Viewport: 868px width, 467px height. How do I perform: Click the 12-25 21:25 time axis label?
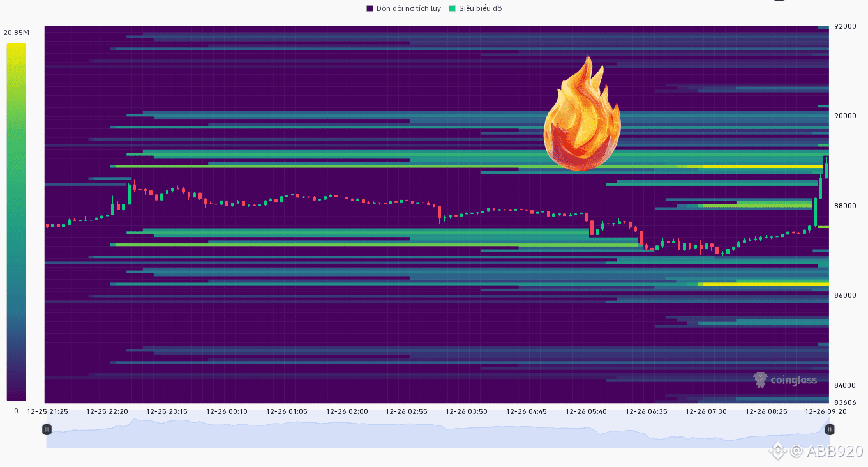[47, 411]
